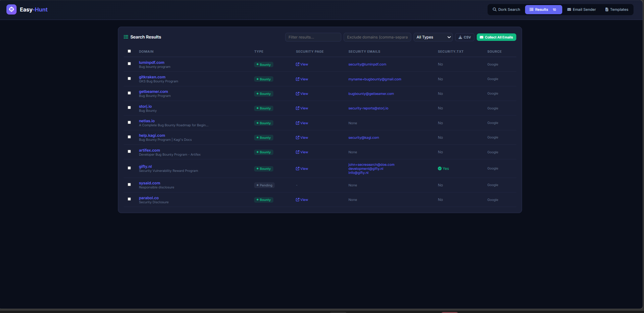Click the Collect All Emails button
This screenshot has width=644, height=313.
(x=496, y=37)
